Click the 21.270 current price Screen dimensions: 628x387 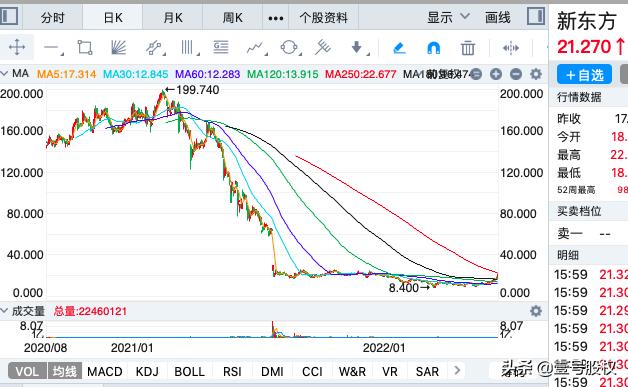[584, 47]
